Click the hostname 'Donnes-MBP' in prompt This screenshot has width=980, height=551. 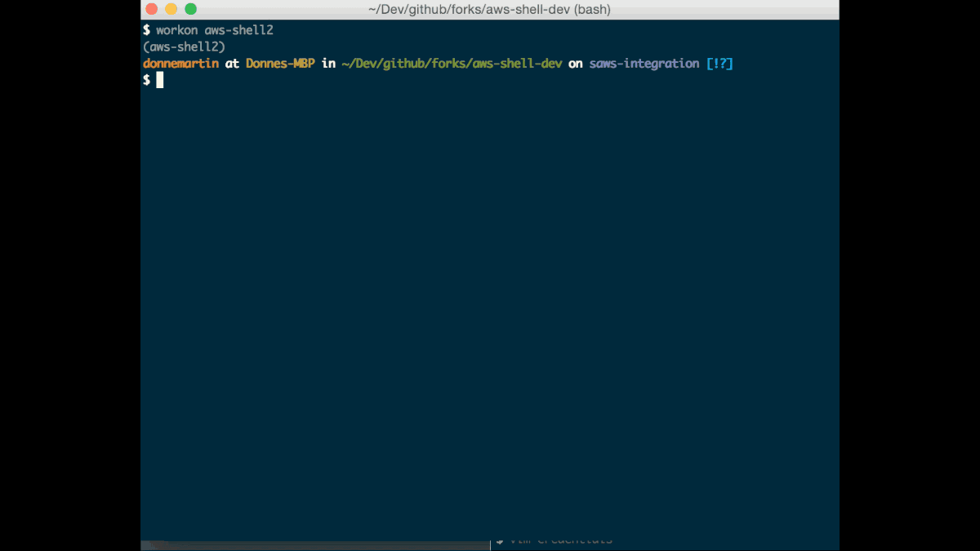click(280, 63)
